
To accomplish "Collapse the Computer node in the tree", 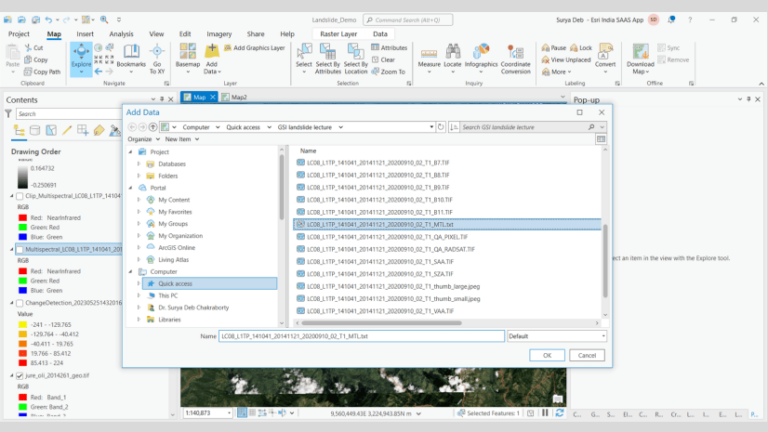I will (x=131, y=271).
